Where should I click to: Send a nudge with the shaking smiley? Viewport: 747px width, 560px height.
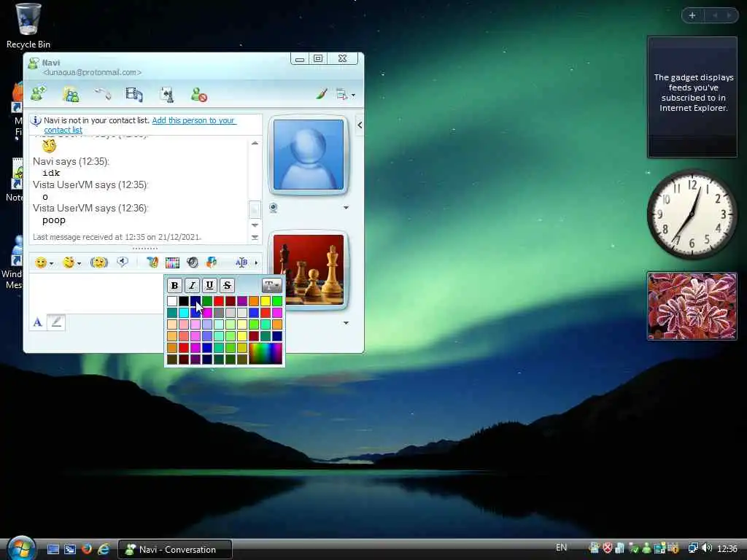tap(99, 262)
